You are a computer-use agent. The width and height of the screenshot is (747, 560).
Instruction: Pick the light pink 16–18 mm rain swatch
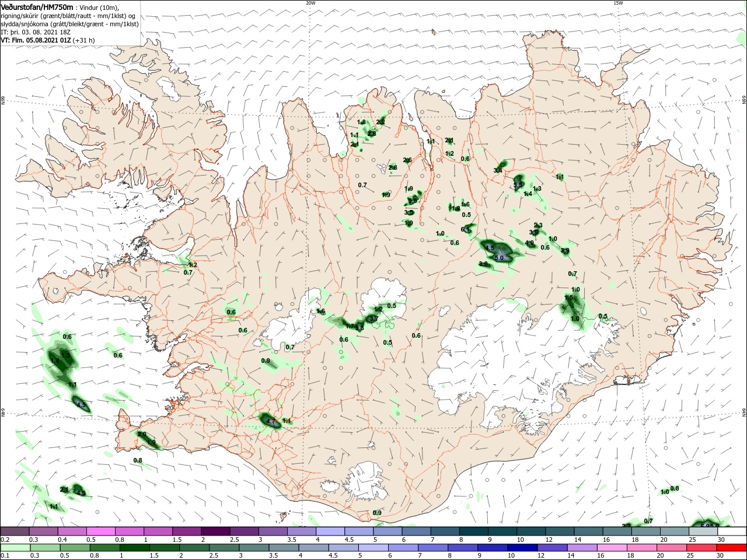tap(612, 548)
